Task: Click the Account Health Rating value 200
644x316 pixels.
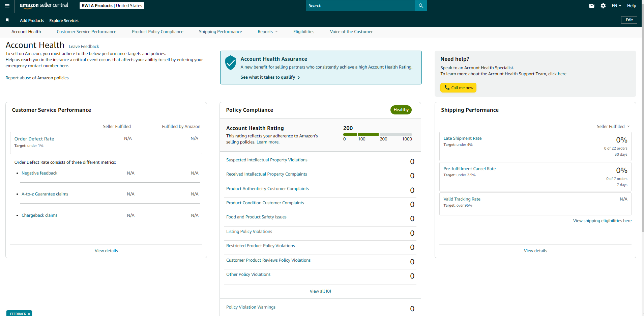Action: pyautogui.click(x=348, y=128)
